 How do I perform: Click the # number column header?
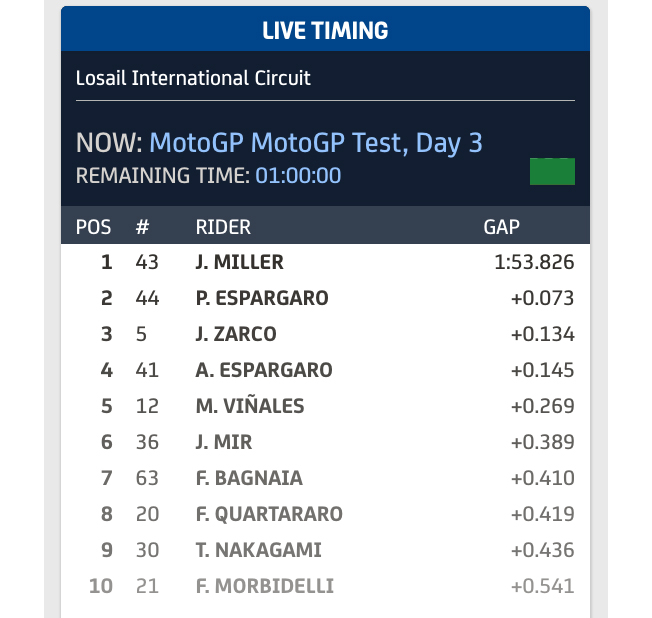[x=142, y=227]
